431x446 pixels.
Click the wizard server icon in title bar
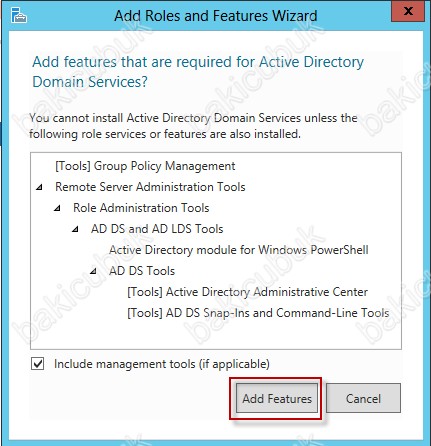click(19, 15)
